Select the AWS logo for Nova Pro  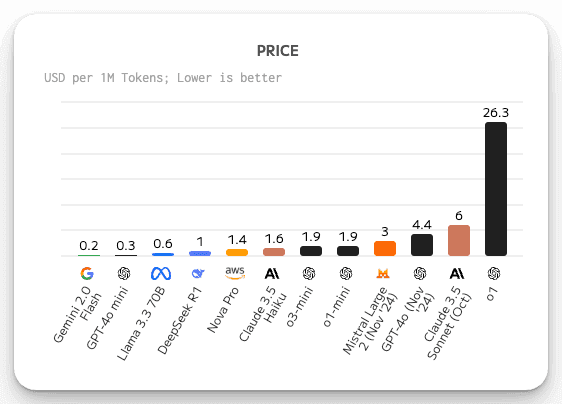235,273
